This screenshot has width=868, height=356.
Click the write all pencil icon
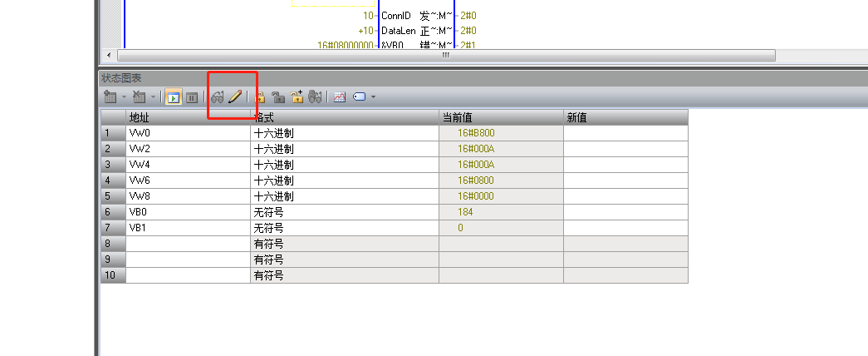tap(235, 97)
